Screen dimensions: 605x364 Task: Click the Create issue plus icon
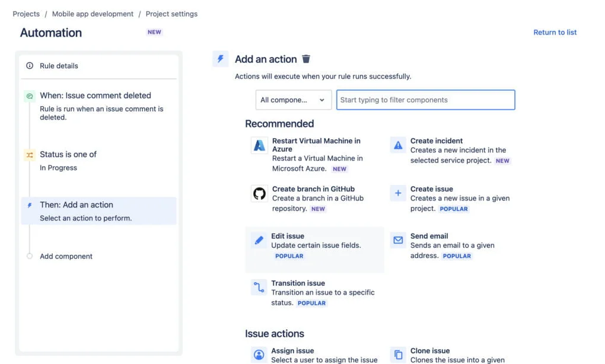pyautogui.click(x=398, y=193)
